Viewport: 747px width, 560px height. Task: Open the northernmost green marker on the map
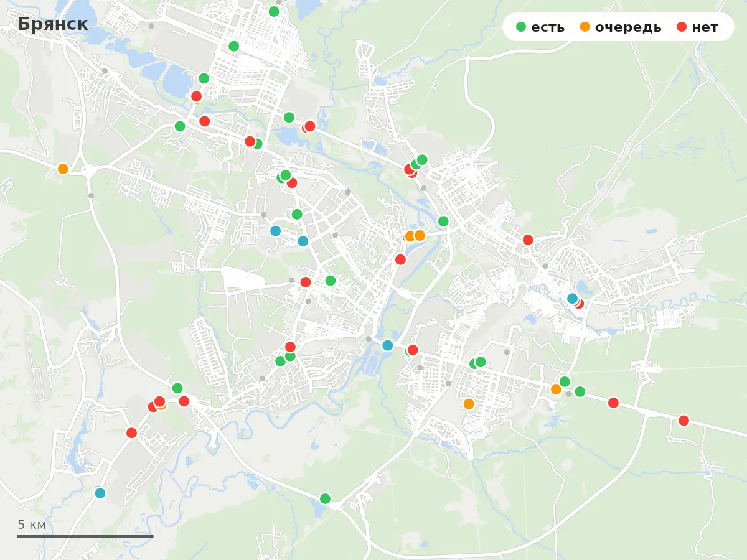(274, 11)
